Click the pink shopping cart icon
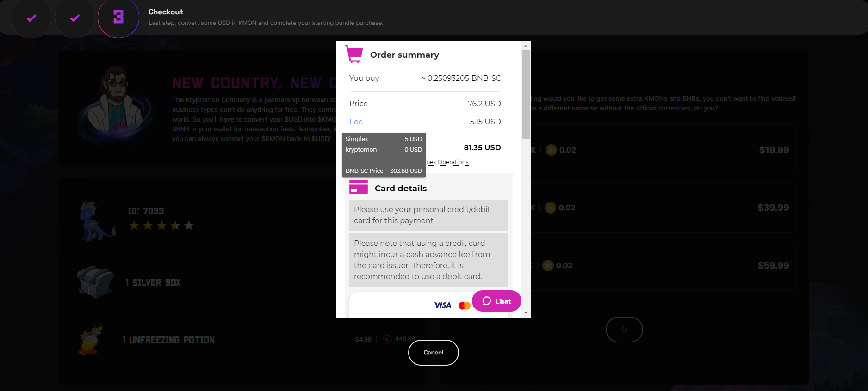Screen dimensions: 868x391 354,54
